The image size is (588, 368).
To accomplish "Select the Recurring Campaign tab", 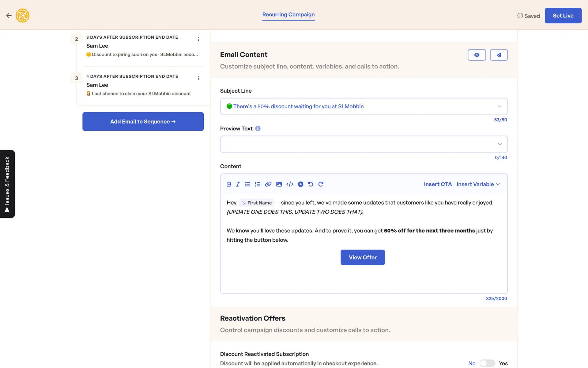I will coord(288,15).
